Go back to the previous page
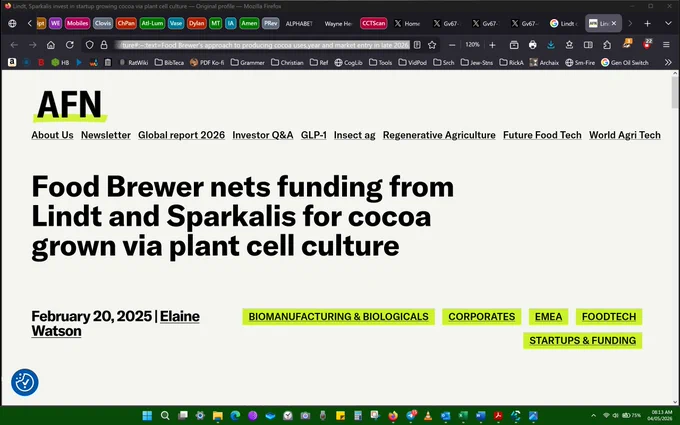680x425 pixels. (x=14, y=45)
